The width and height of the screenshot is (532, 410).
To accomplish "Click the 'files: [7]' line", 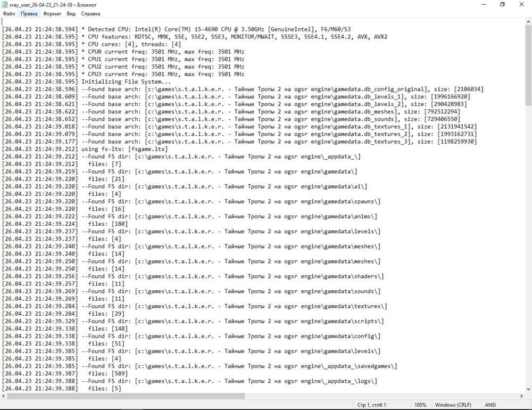I will [62, 163].
